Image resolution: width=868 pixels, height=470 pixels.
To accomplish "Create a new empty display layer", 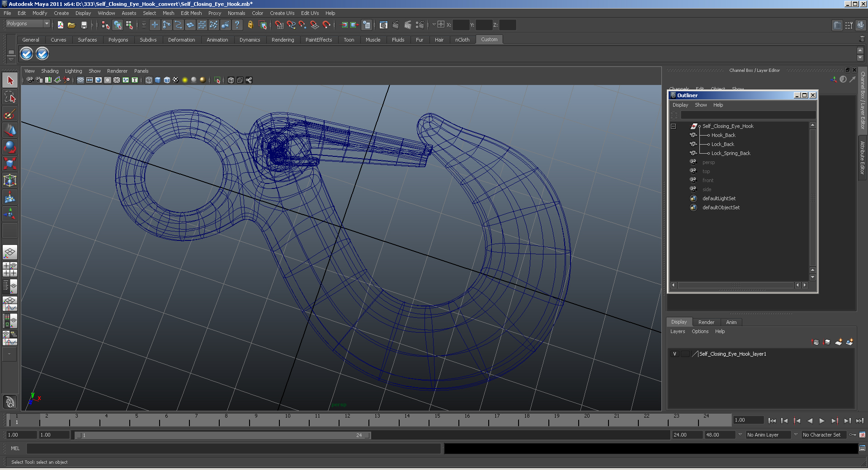I will pos(838,342).
